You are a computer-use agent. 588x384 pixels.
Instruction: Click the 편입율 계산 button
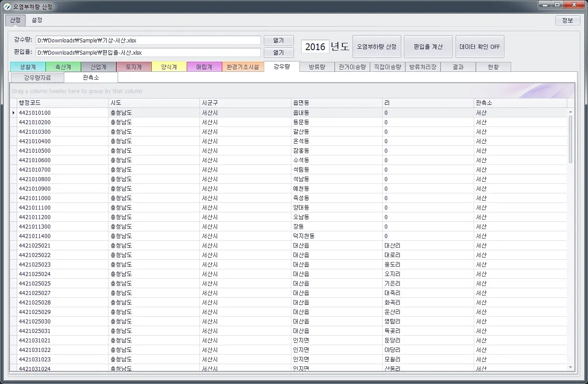click(428, 47)
